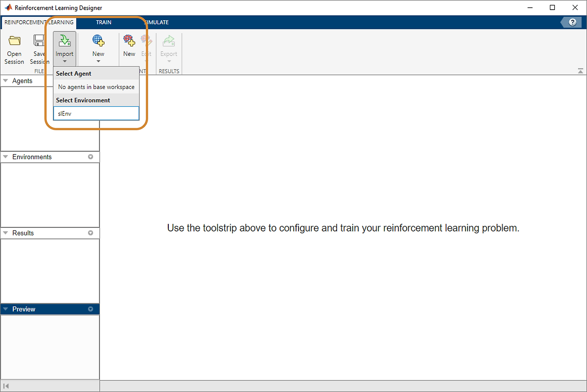
Task: Click the greyed Edit agent icon
Action: pos(146,41)
